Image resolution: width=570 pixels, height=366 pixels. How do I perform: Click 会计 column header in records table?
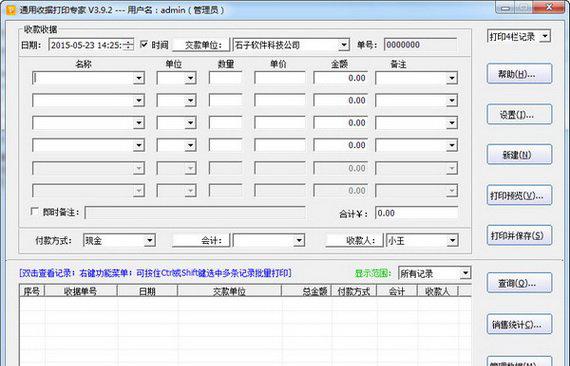coord(397,291)
